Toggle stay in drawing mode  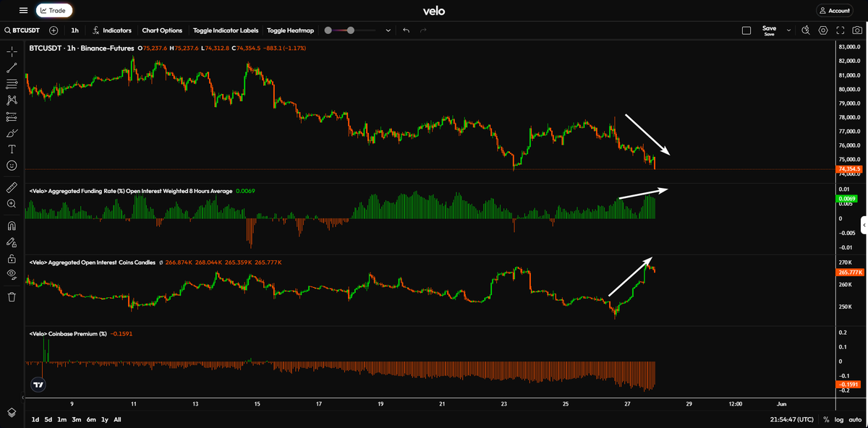point(12,242)
